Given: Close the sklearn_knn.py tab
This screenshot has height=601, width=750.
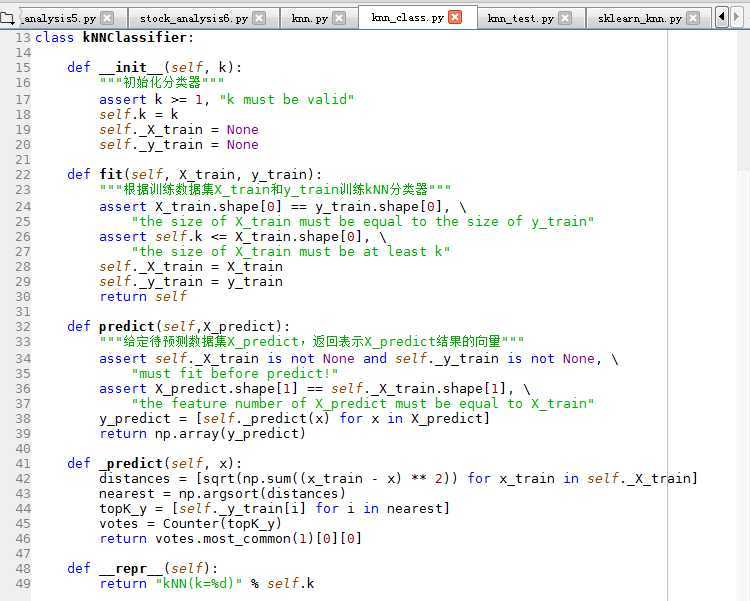Looking at the screenshot, I should coord(693,18).
